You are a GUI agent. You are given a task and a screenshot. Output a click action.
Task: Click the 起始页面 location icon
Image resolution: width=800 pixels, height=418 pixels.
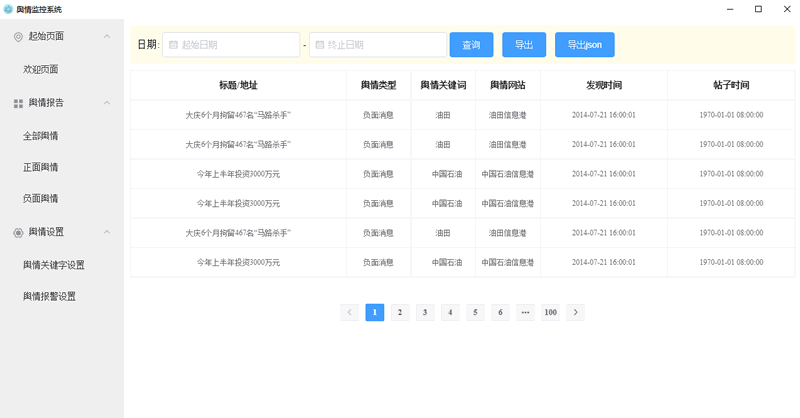pos(18,37)
